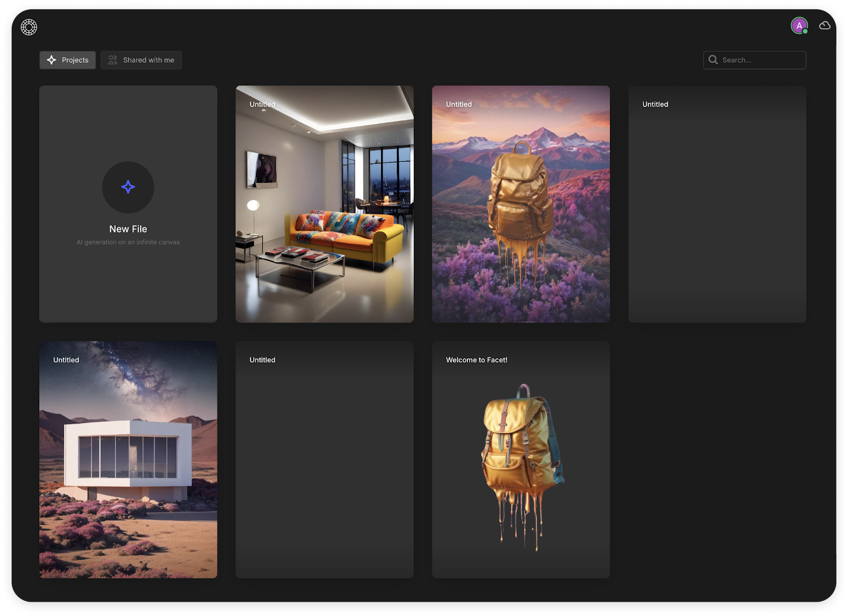Click the Facet logo icon

click(29, 27)
